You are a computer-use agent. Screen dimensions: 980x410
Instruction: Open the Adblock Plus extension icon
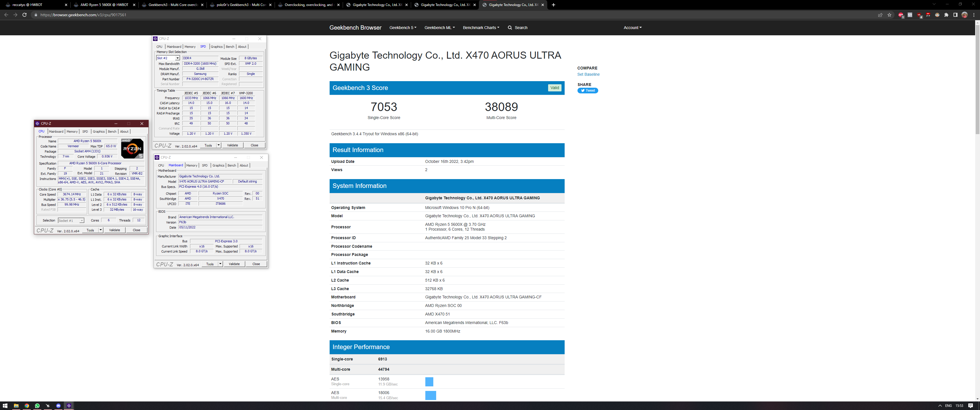(x=901, y=15)
